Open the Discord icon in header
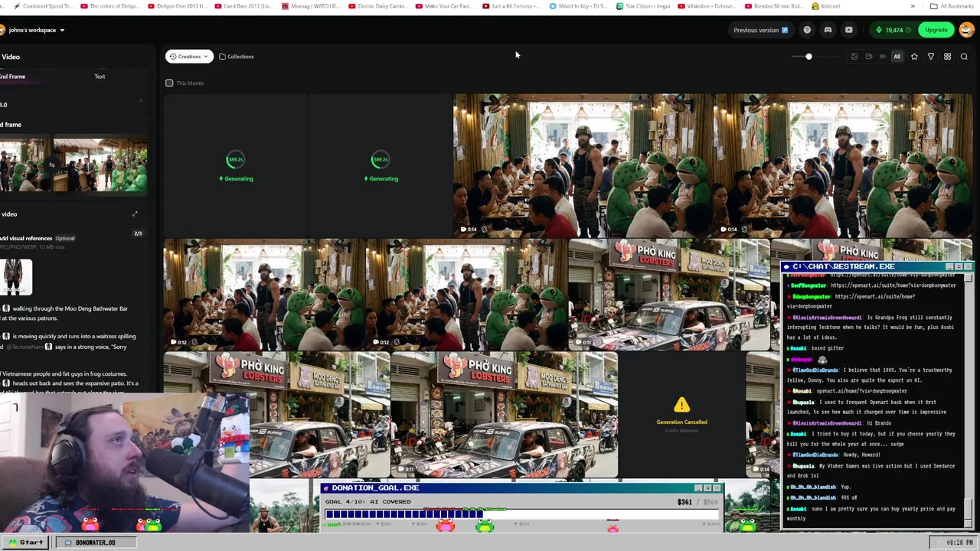Viewport: 980px width, 551px height. 828,30
